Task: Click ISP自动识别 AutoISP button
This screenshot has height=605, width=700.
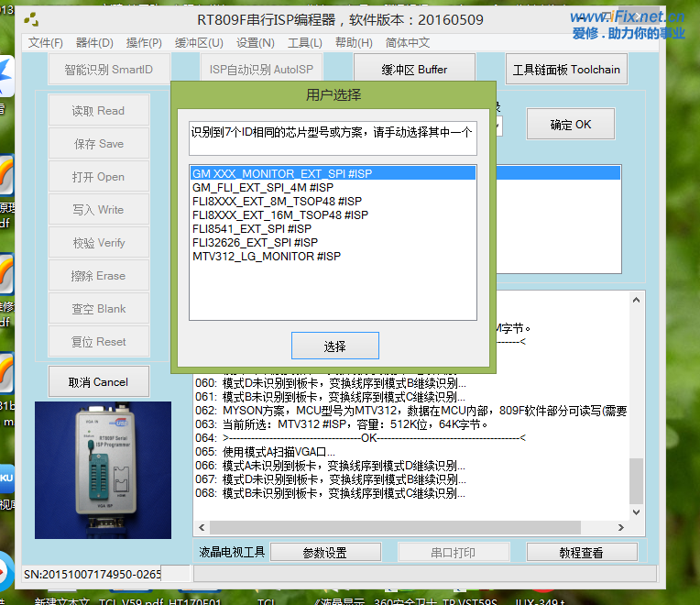Action: click(261, 69)
